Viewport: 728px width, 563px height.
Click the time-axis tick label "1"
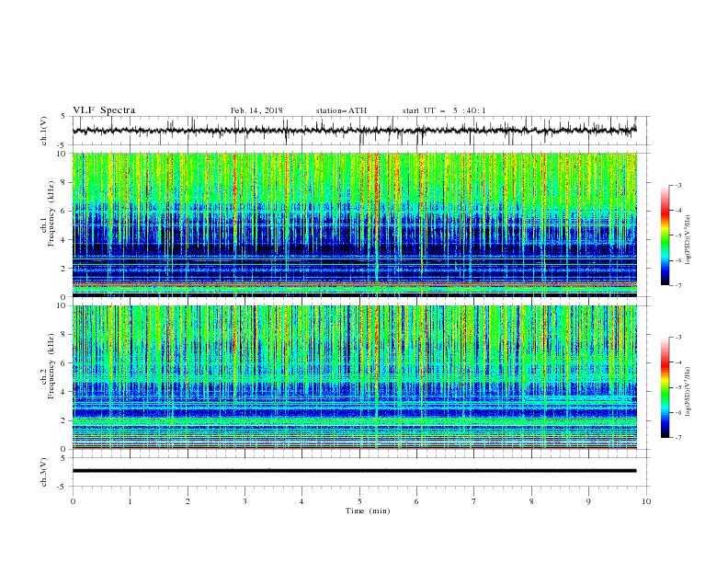click(x=130, y=501)
